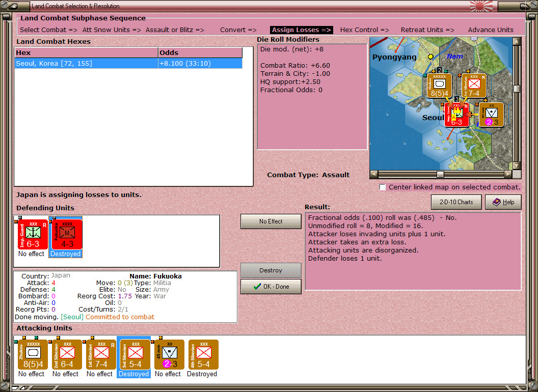Click the Unmodified roll = 8 result line

[x=365, y=226]
